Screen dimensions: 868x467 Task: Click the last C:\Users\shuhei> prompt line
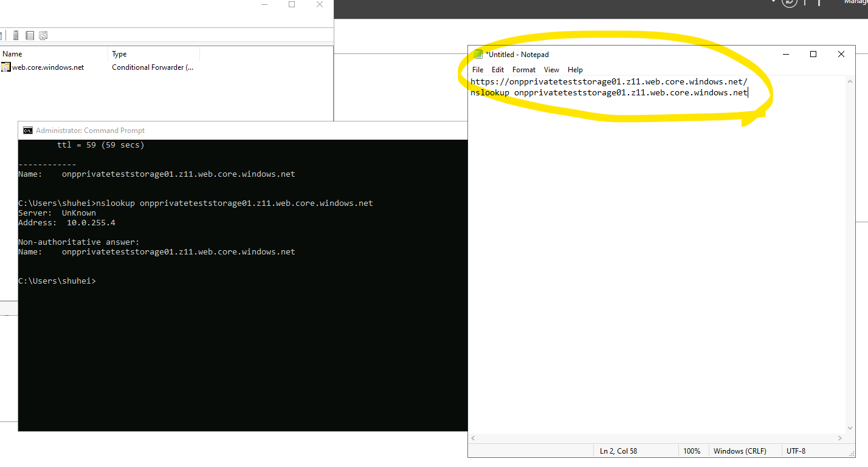[57, 281]
